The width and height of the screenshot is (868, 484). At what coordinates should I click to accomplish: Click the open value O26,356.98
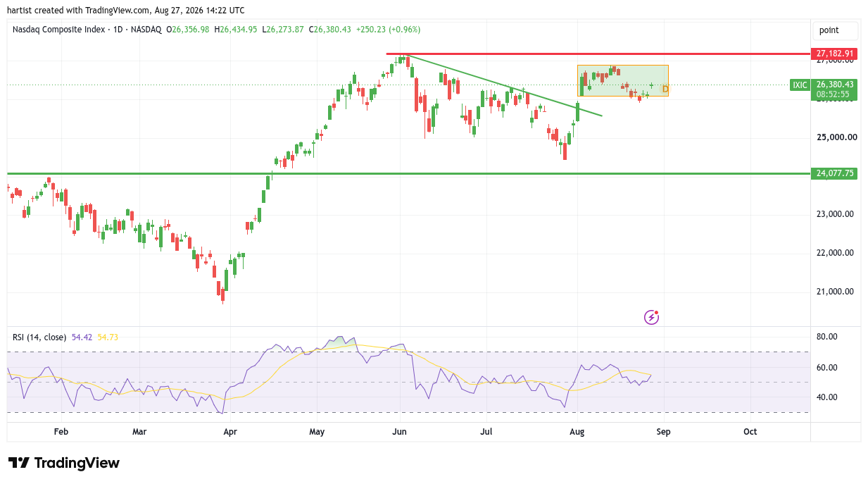pos(187,30)
